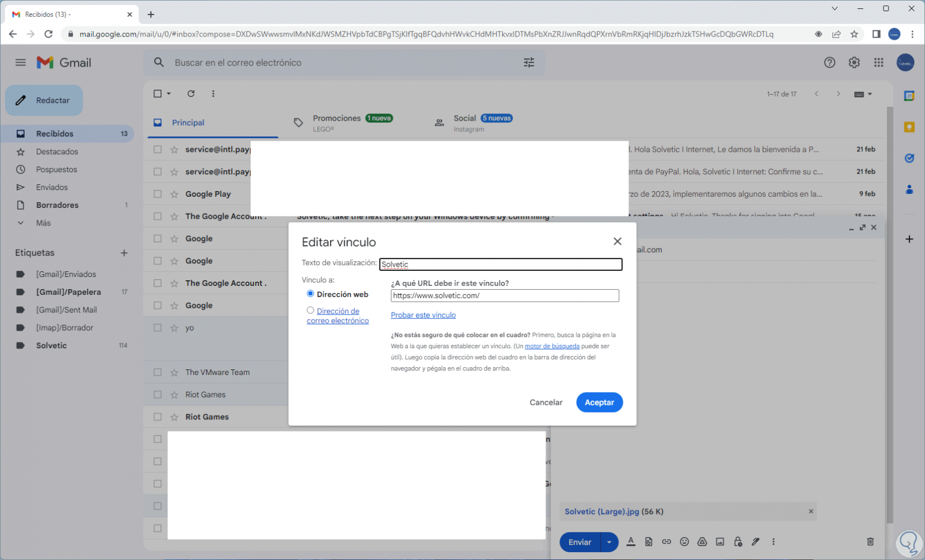The image size is (925, 560).
Task: Open the select dropdown arrow beside the checkbox
Action: [x=169, y=94]
